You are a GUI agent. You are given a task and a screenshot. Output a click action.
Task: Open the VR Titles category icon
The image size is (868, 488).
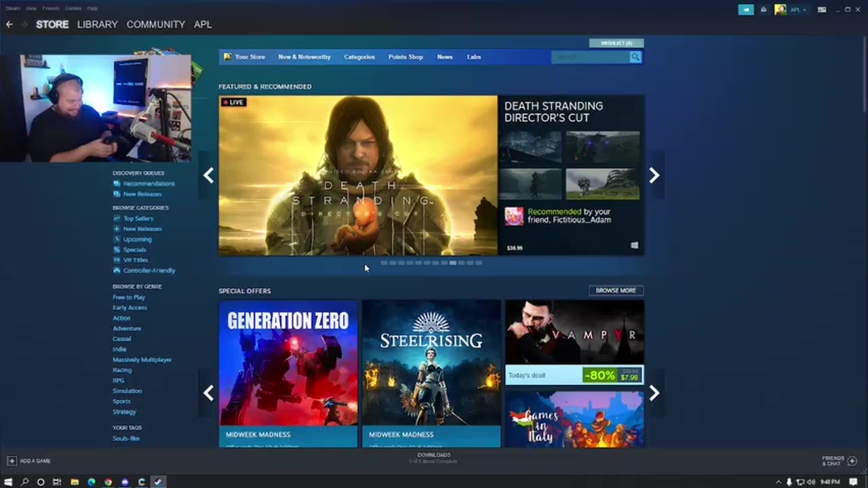coord(117,260)
